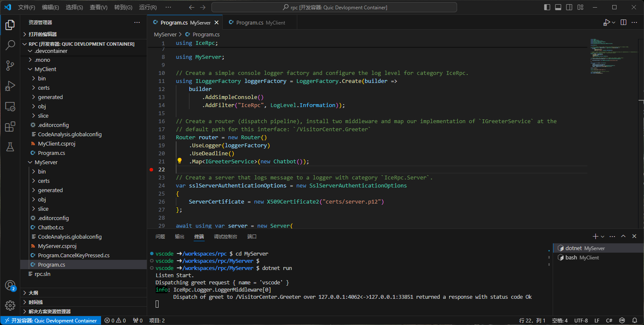Viewport: 644px width, 325px height.
Task: Open the Go menu
Action: click(x=123, y=8)
